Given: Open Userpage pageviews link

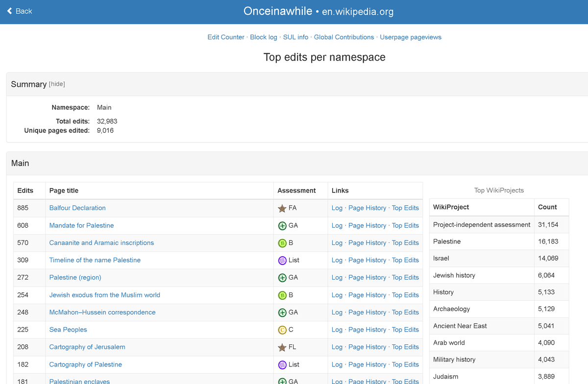Looking at the screenshot, I should (x=411, y=37).
